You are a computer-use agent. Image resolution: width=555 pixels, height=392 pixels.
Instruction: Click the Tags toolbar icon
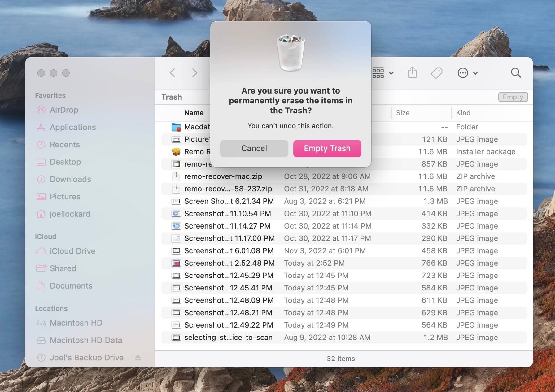[x=437, y=73]
